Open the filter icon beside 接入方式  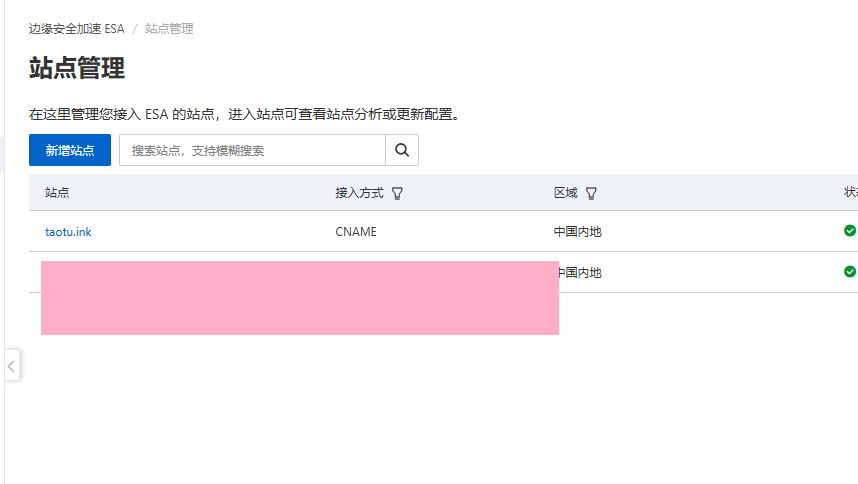pyautogui.click(x=397, y=193)
